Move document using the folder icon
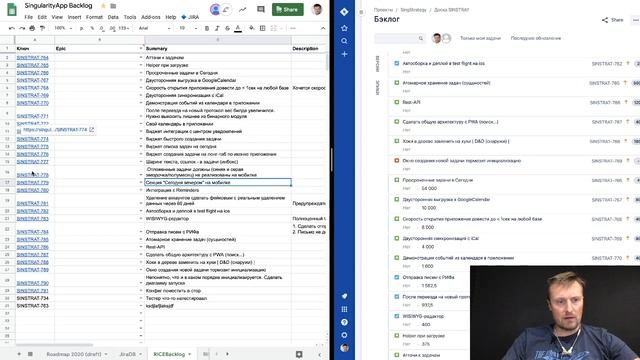The height and width of the screenshot is (360, 640). pyautogui.click(x=113, y=6)
